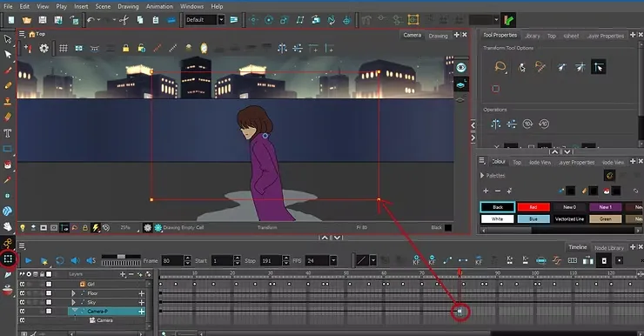
Task: Click the yellow padlock Lock icon
Action: point(125,49)
